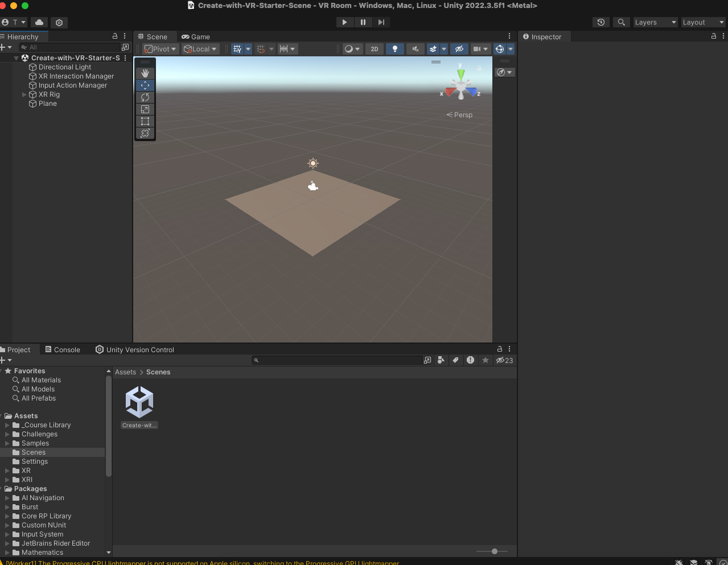
Task: Toggle hidden packages visibility count (23)
Action: point(505,360)
